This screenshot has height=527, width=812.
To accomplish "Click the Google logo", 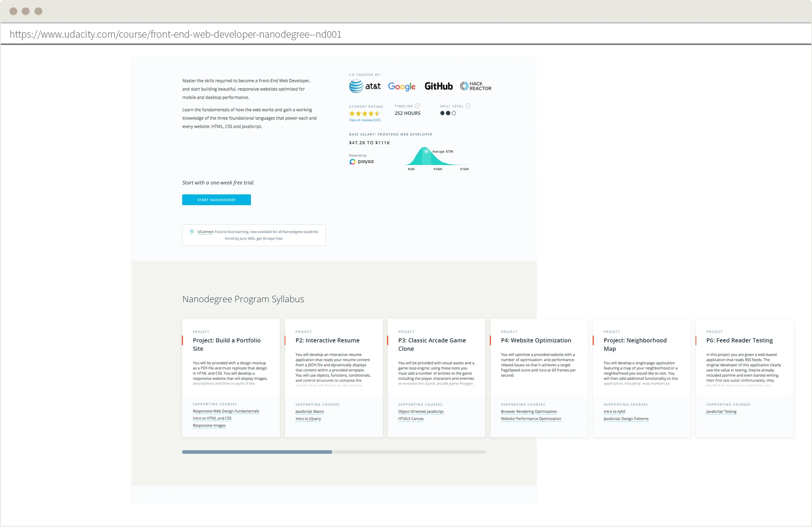I will coord(401,87).
